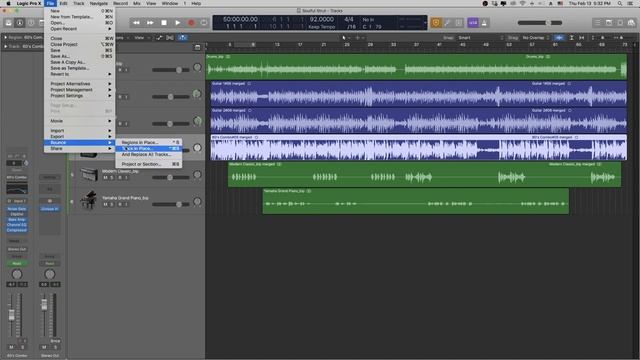Choose Save A Copy As in File menu
640x360 pixels.
80,62
